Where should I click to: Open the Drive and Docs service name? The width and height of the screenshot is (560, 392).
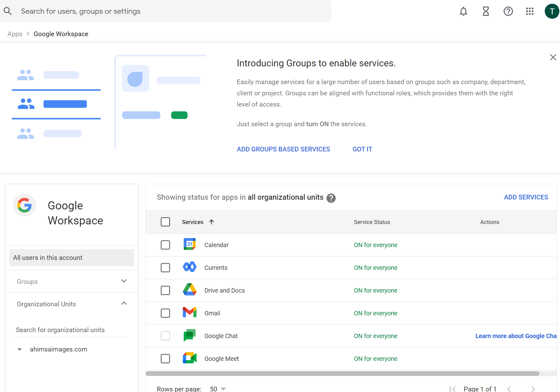tap(225, 290)
